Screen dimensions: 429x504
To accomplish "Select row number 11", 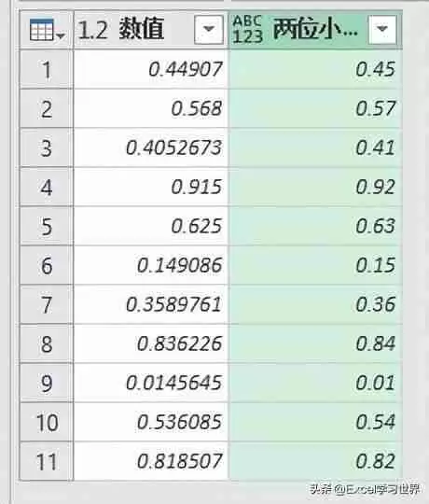I will click(47, 462).
